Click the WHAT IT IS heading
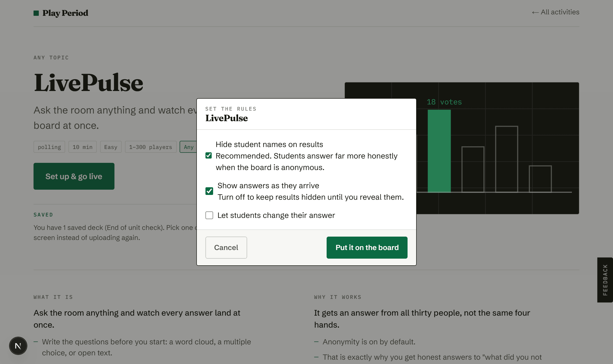Image resolution: width=613 pixels, height=364 pixels. 53,297
